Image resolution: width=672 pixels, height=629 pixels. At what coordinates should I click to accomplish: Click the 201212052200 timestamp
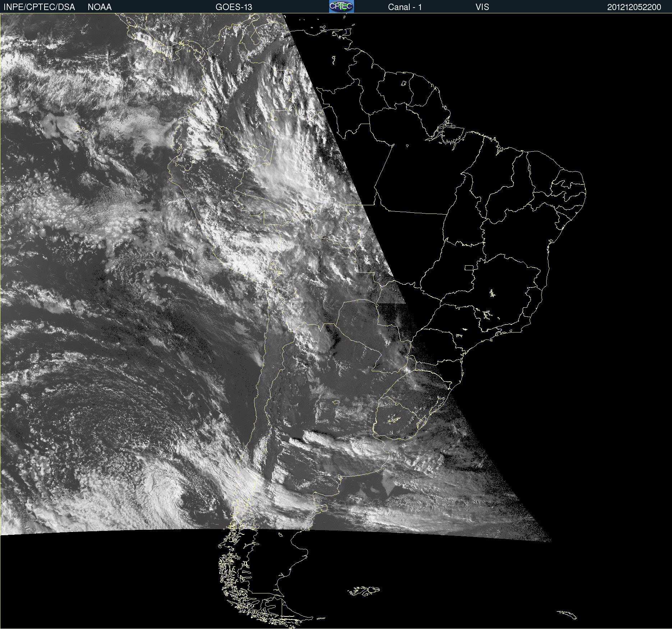pos(634,7)
